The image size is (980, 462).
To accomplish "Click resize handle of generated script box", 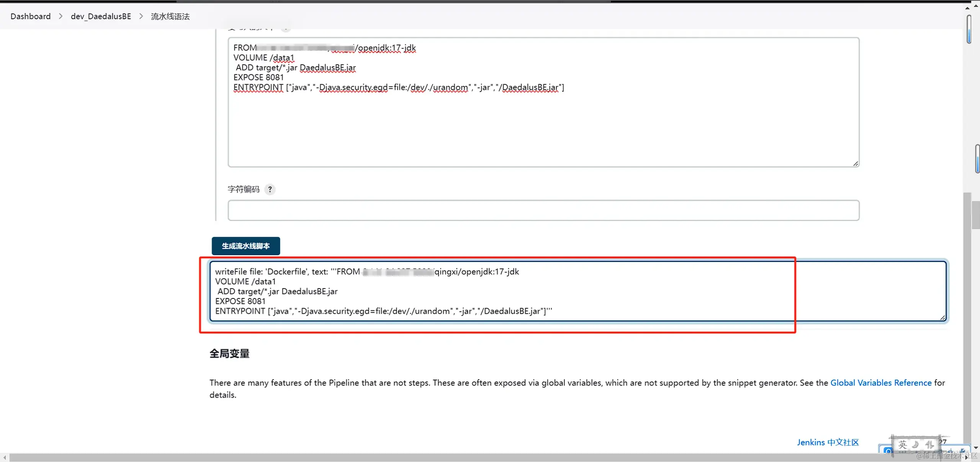I will pos(942,318).
